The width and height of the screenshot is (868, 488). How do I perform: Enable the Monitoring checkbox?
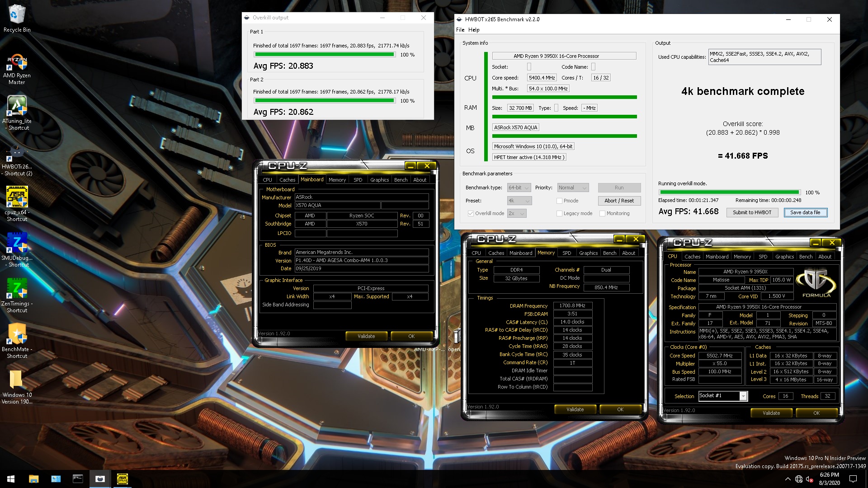(602, 213)
